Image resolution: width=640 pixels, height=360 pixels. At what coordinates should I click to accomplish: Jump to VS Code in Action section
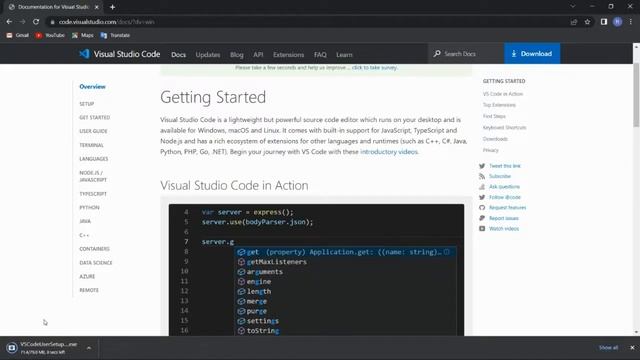tap(502, 94)
